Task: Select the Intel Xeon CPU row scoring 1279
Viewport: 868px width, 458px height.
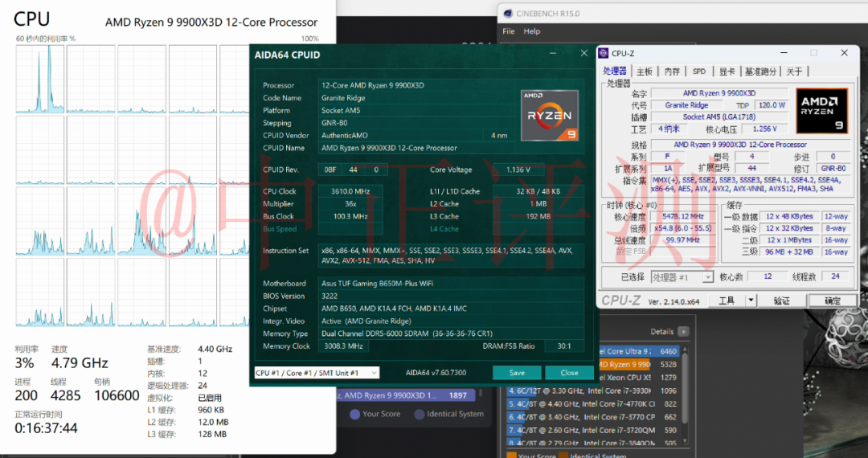Action: [639, 377]
